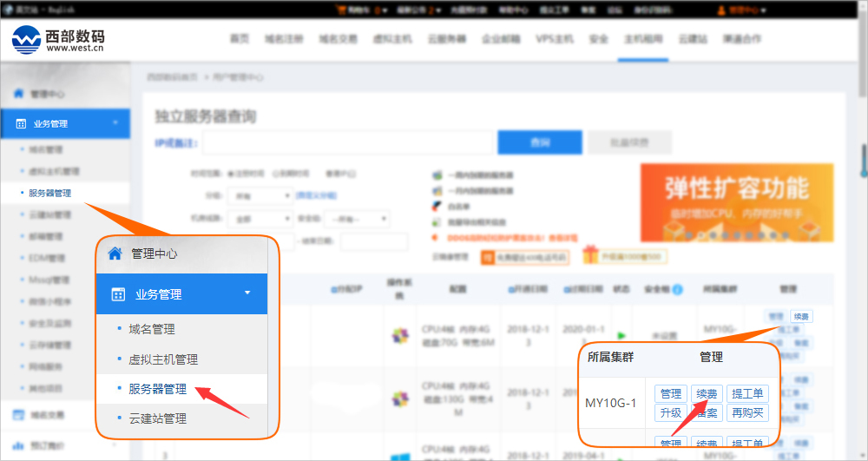This screenshot has height=461, width=868.
Task: Click the blue 查询 search button
Action: click(x=539, y=142)
